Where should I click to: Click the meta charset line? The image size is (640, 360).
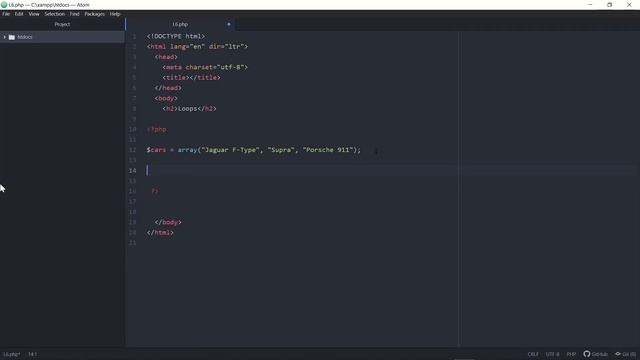click(x=205, y=67)
